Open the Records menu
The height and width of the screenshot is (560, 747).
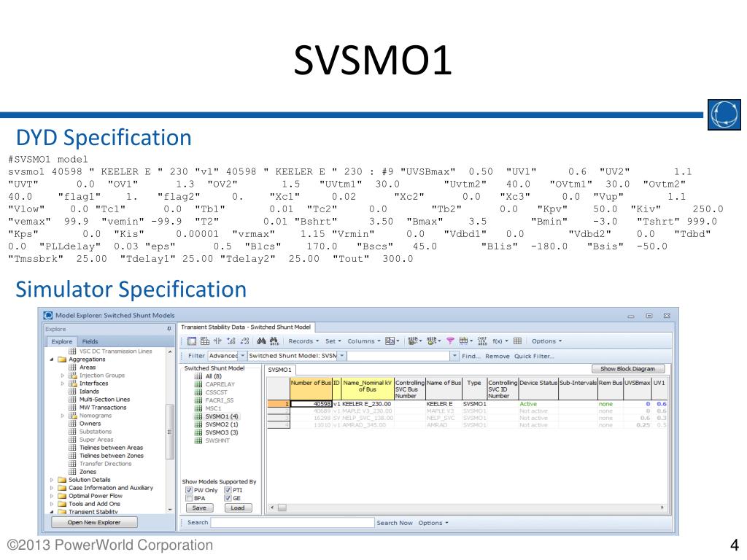(x=303, y=341)
